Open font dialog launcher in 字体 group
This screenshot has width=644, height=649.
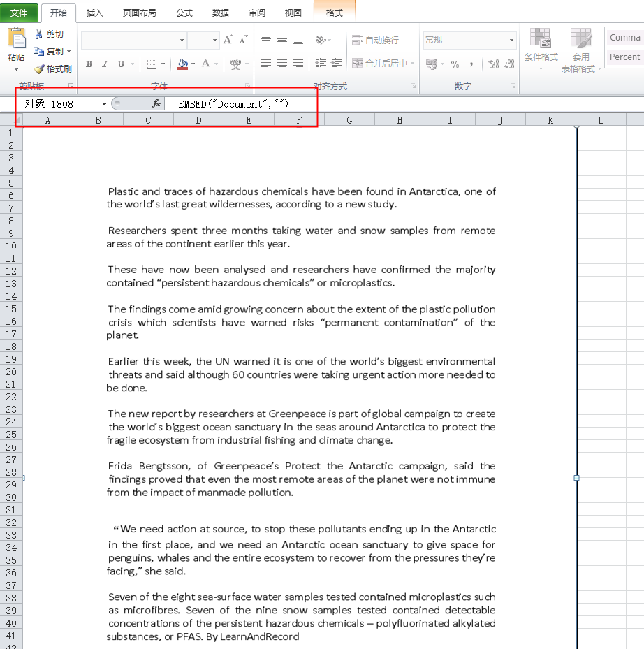(x=247, y=86)
